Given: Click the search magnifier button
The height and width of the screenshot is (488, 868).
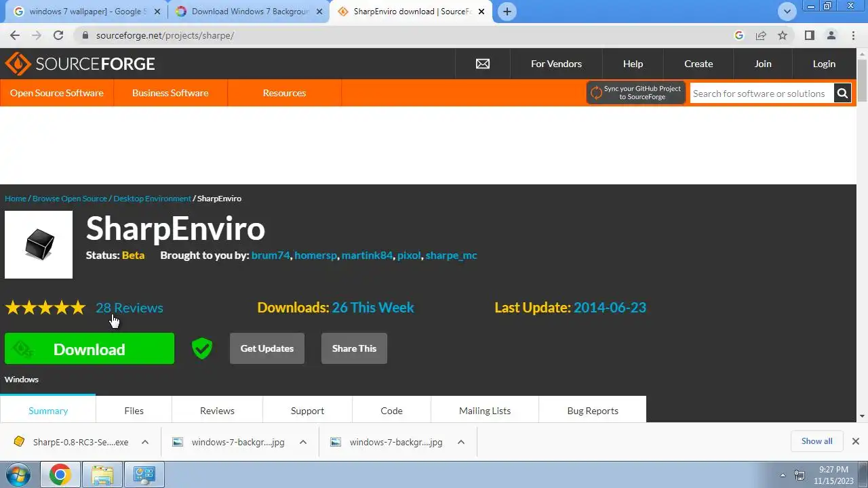Looking at the screenshot, I should (842, 94).
